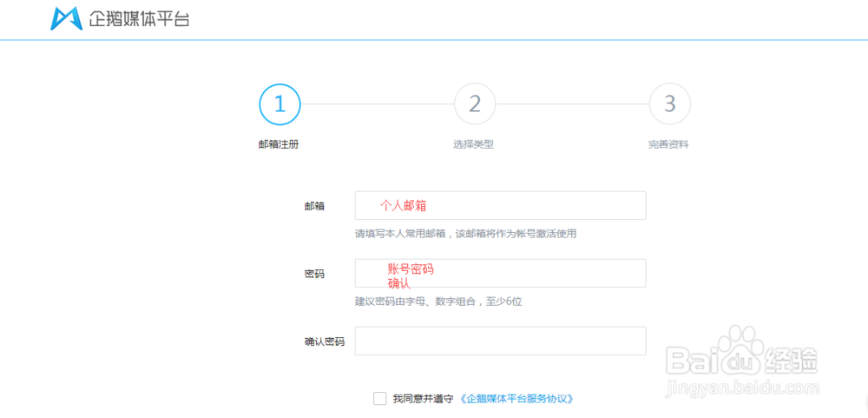Screen dimensions: 868x418
Task: Click the 邮箱注册 step label
Action: pyautogui.click(x=279, y=144)
